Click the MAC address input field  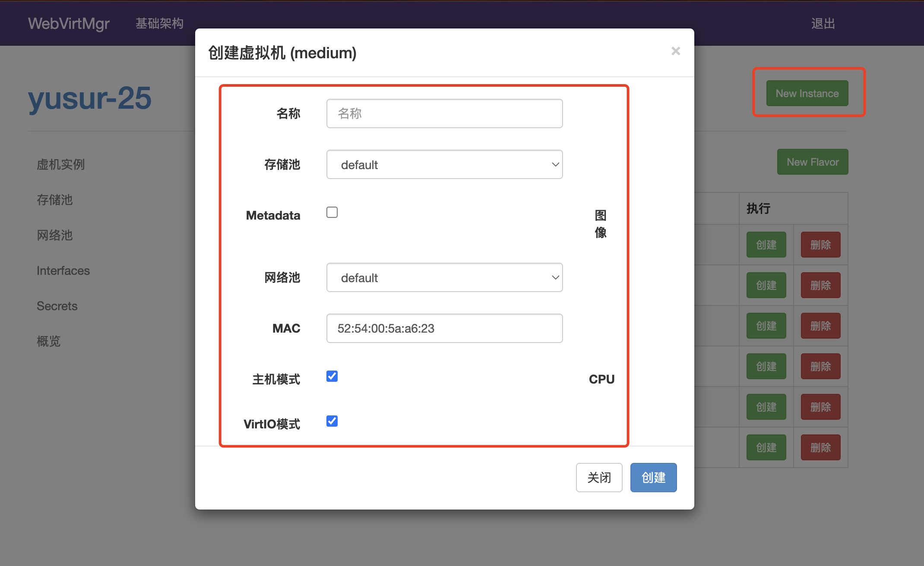[444, 328]
